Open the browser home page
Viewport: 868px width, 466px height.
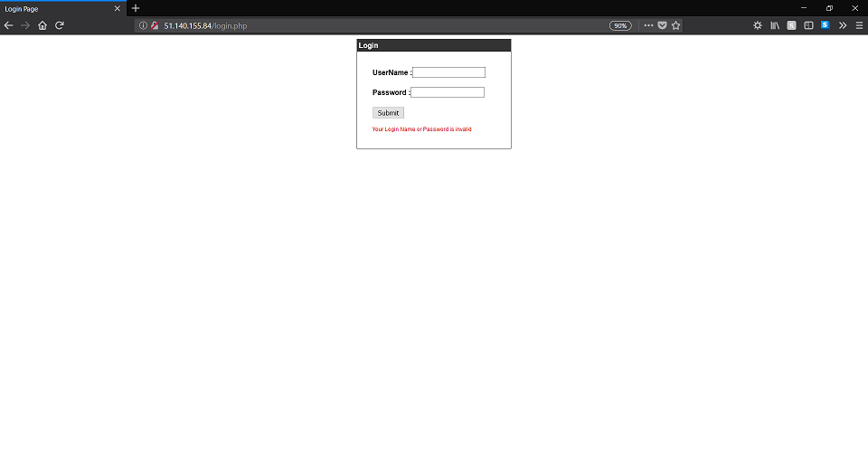point(42,25)
